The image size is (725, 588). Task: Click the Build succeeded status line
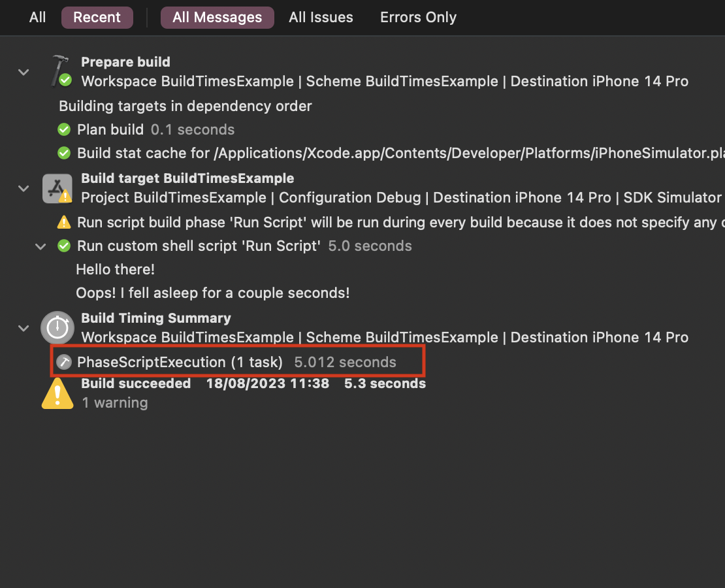click(x=135, y=384)
